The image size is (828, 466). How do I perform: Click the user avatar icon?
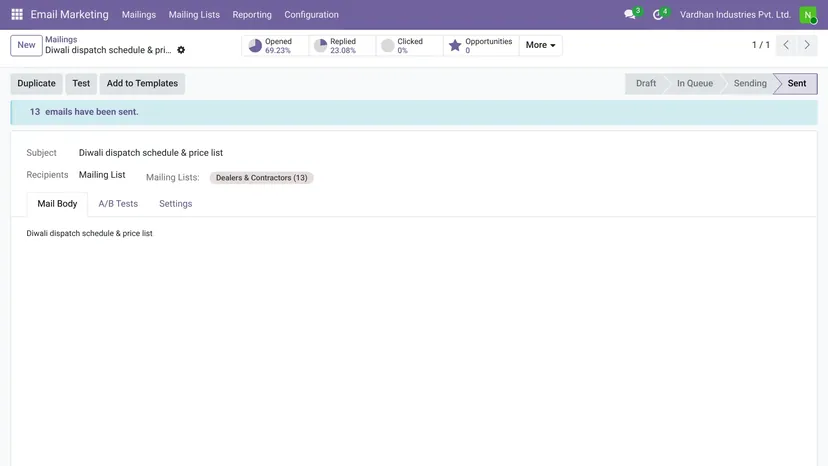808,15
